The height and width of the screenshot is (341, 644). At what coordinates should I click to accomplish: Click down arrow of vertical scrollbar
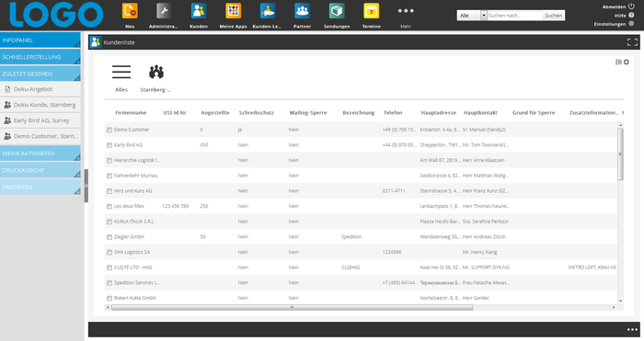[620, 301]
